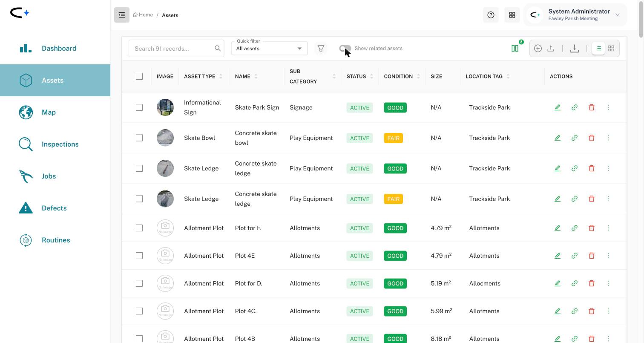Select the Skate Park Sign row checkbox
Viewport: 644px width, 343px height.
[x=139, y=107]
